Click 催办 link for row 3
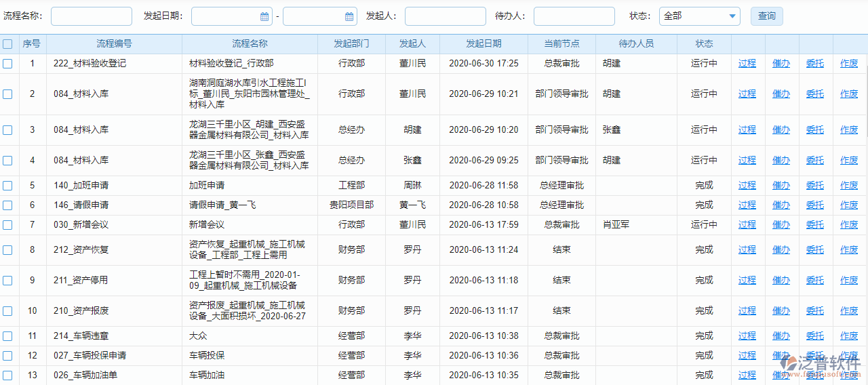 [781, 130]
